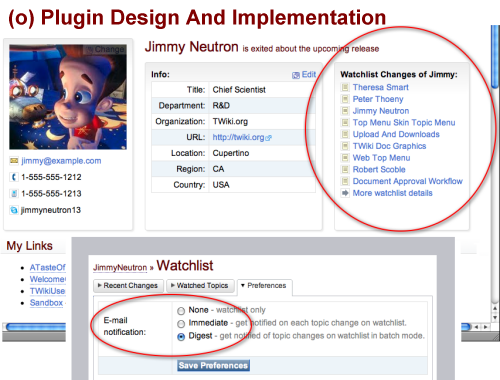The width and height of the screenshot is (500, 380).
Task: Open Jimmy Neutron watchlist link
Action: coord(381,111)
